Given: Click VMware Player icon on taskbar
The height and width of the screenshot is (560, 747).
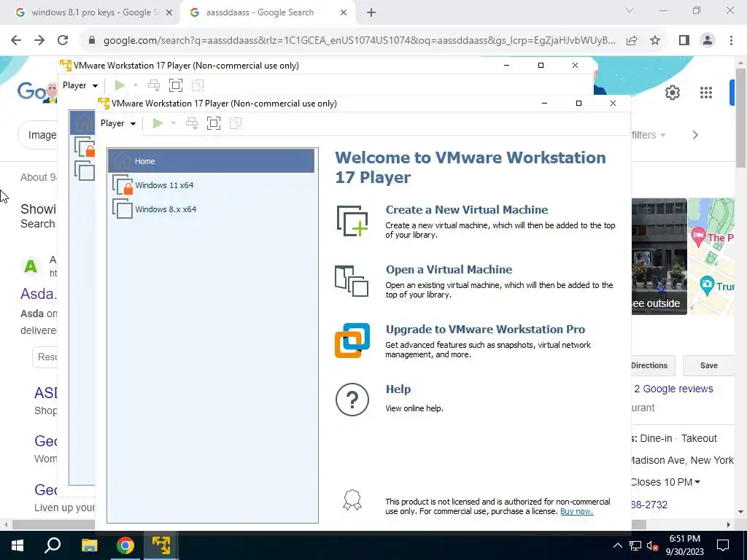Looking at the screenshot, I should pyautogui.click(x=161, y=545).
